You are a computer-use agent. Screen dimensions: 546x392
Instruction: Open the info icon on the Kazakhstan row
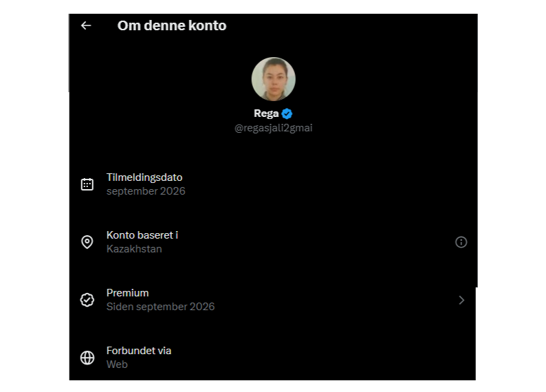tap(461, 242)
